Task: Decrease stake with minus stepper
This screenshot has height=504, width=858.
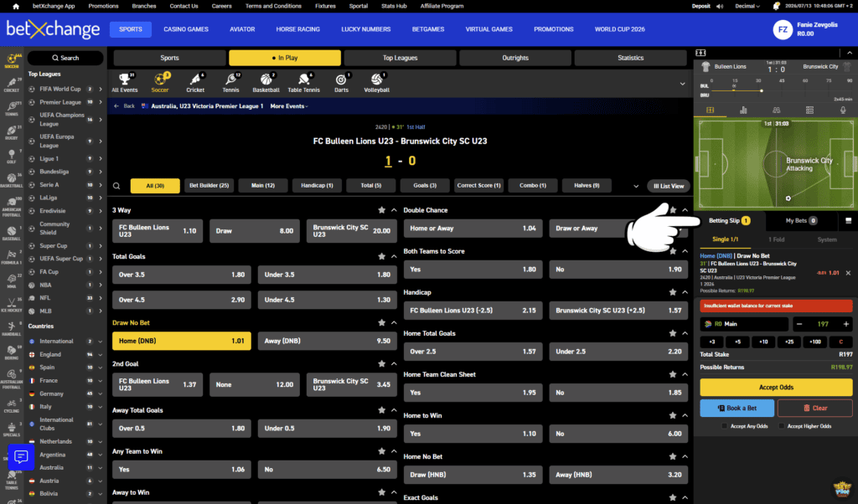Action: point(799,324)
